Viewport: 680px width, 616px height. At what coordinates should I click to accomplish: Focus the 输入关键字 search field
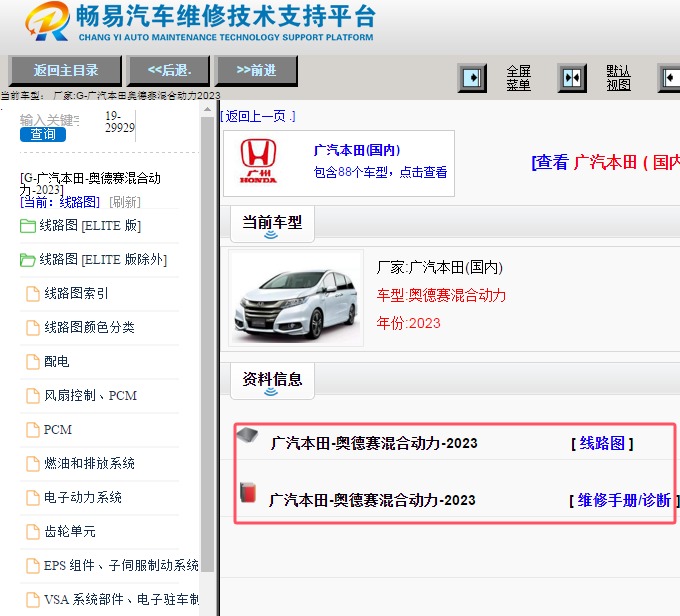pyautogui.click(x=49, y=120)
